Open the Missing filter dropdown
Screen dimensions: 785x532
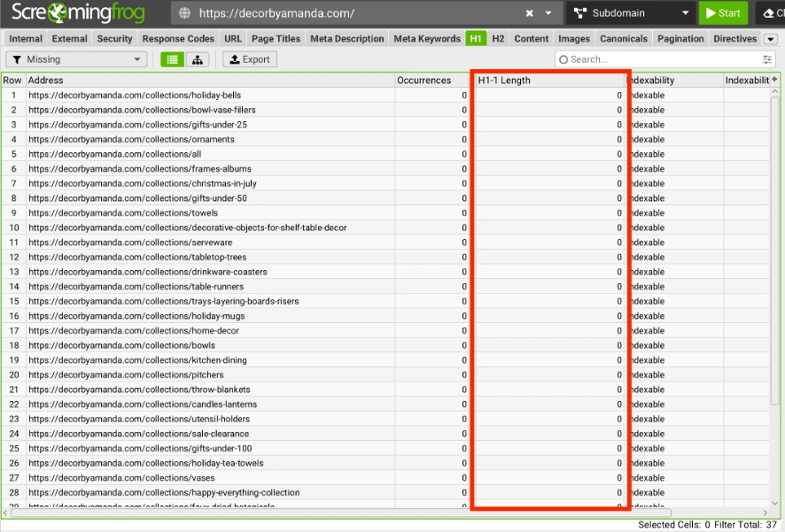click(x=77, y=59)
